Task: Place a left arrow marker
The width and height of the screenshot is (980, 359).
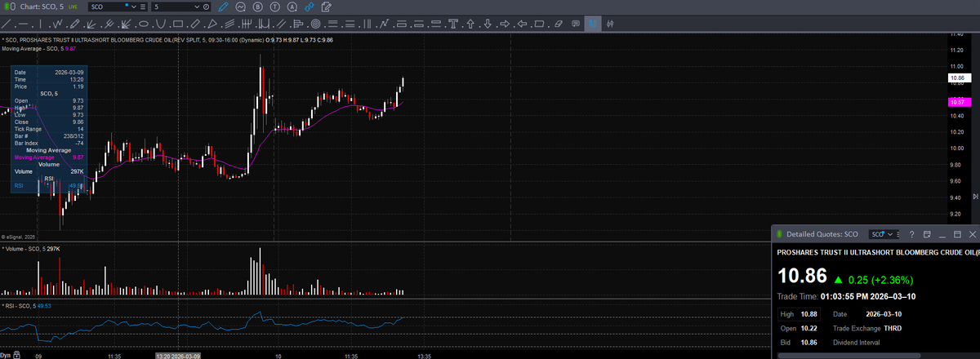Action: 522,24
